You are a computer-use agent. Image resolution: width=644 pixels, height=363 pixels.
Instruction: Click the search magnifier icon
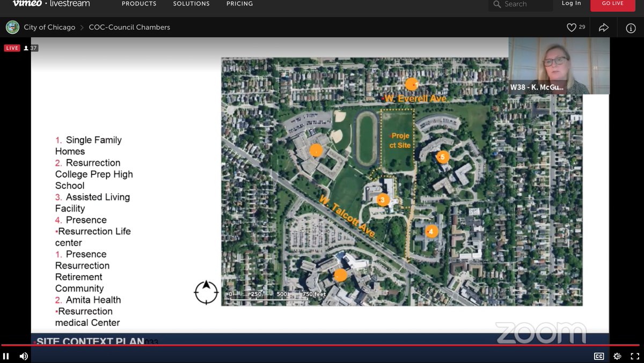(x=497, y=4)
